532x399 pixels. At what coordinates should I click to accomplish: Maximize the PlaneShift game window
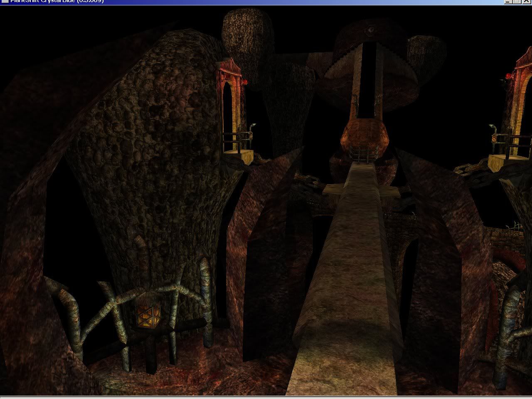coord(517,1)
